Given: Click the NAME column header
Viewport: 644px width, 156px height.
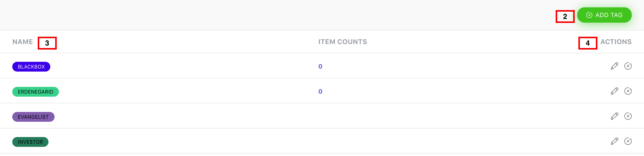Looking at the screenshot, I should pyautogui.click(x=23, y=42).
